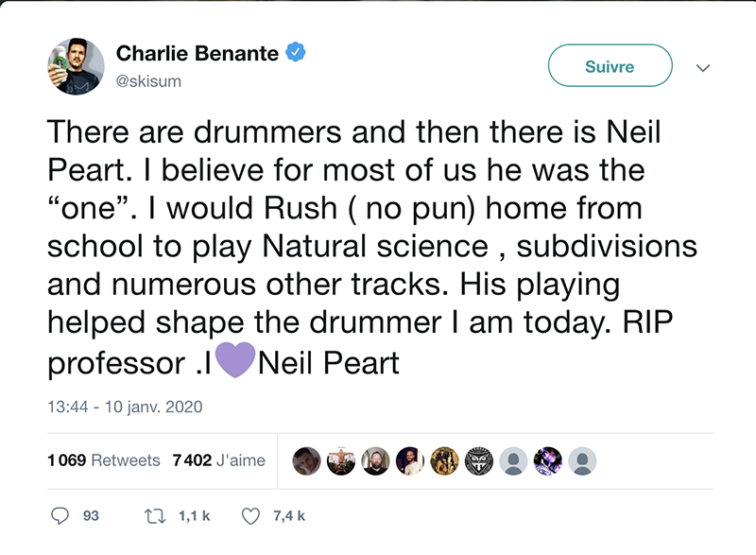View the 1 069 Retweets list
This screenshot has height=555, width=756.
click(103, 460)
